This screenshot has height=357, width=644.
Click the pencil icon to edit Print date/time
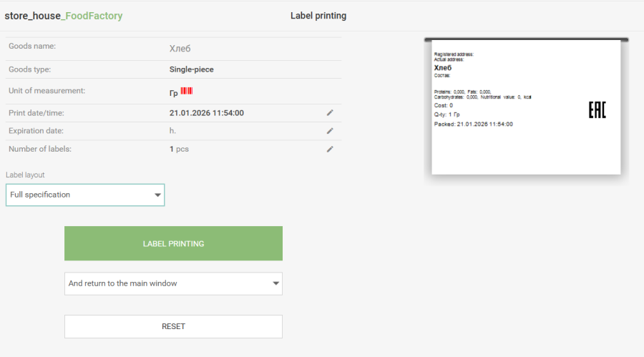tap(330, 113)
